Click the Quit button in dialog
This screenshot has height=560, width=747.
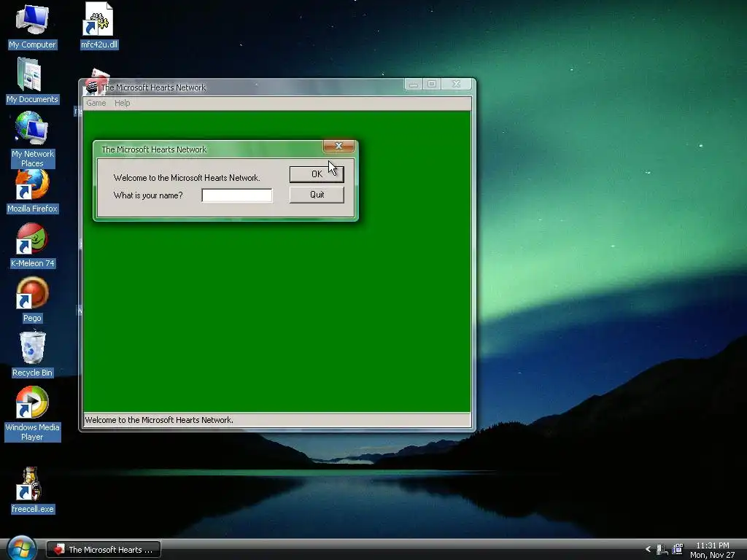coord(317,195)
